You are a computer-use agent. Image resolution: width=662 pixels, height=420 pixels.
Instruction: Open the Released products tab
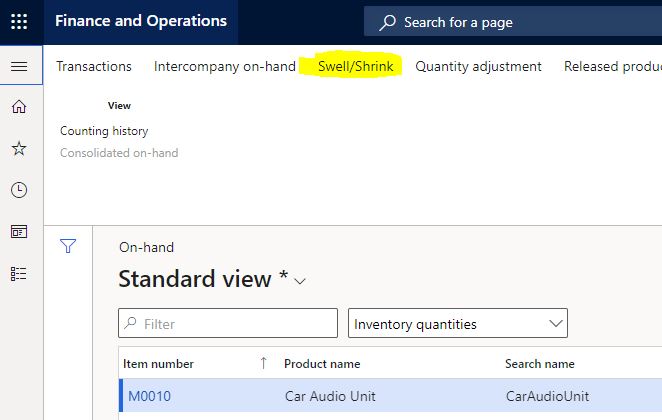[613, 66]
